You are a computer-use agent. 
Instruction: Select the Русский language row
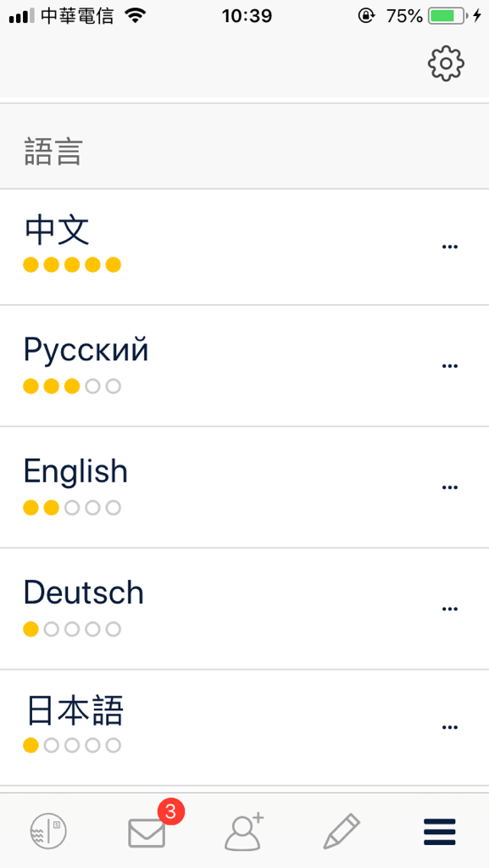coord(244,366)
